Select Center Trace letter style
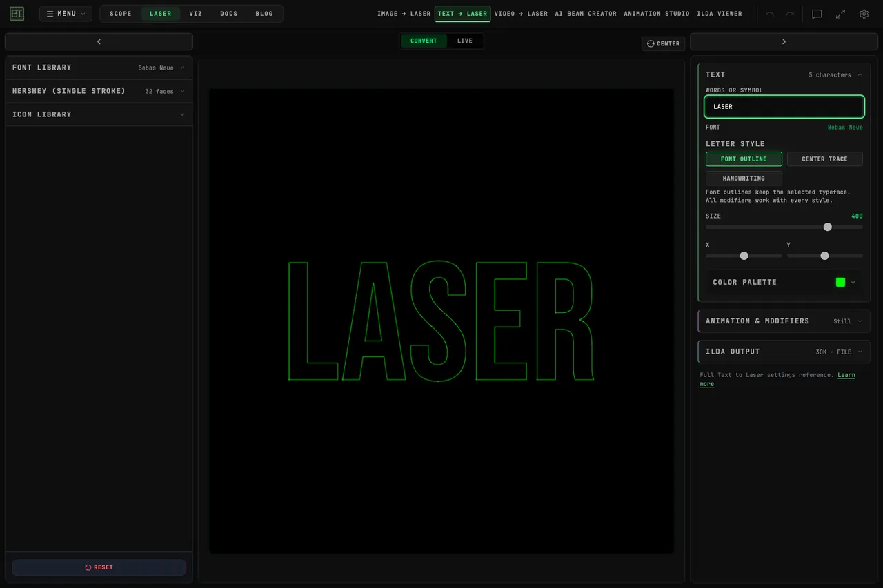Viewport: 883px width, 588px height. (824, 159)
